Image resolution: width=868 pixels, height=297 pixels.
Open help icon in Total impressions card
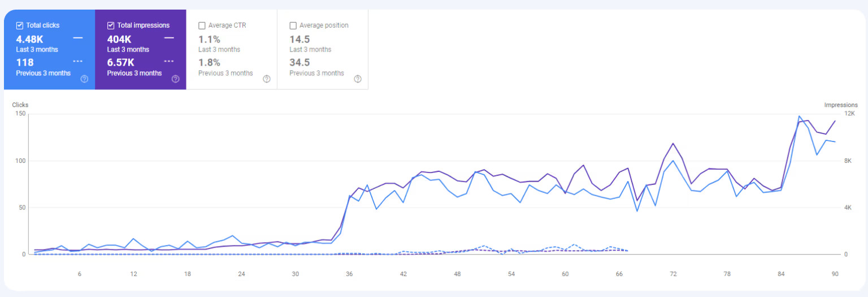175,79
